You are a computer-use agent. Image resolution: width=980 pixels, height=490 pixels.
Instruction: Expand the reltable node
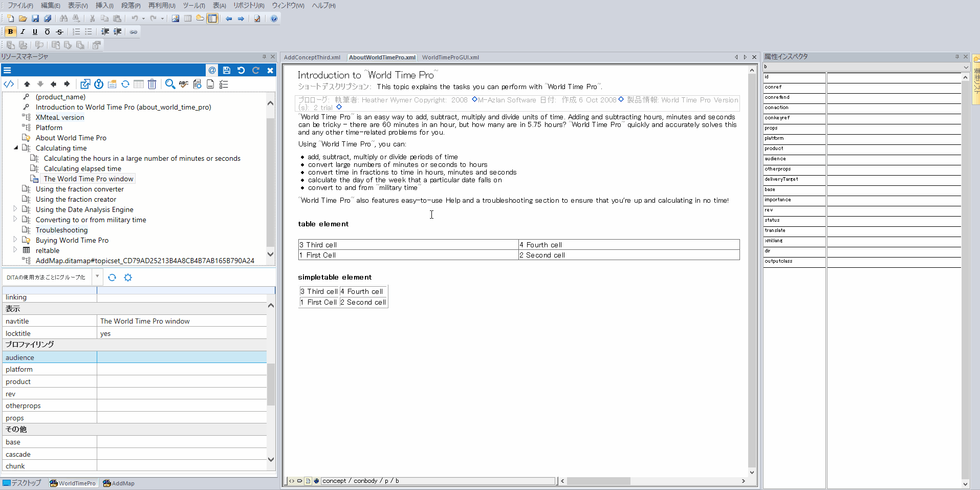[x=15, y=250]
